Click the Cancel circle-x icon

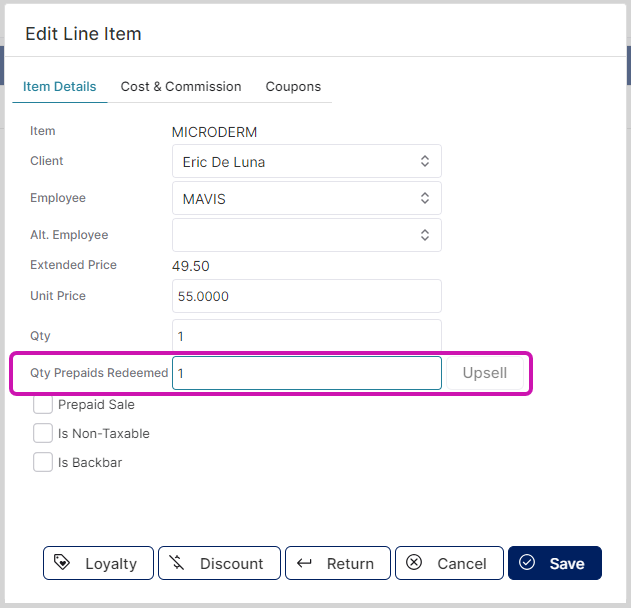coord(414,563)
